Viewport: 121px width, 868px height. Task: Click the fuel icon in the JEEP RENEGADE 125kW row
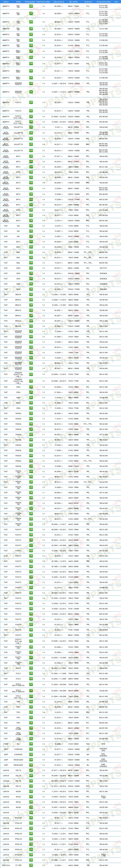pyautogui.click(x=31, y=765)
